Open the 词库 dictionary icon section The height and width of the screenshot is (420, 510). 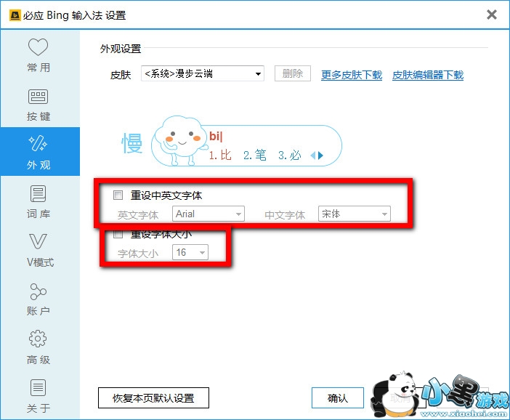click(38, 194)
